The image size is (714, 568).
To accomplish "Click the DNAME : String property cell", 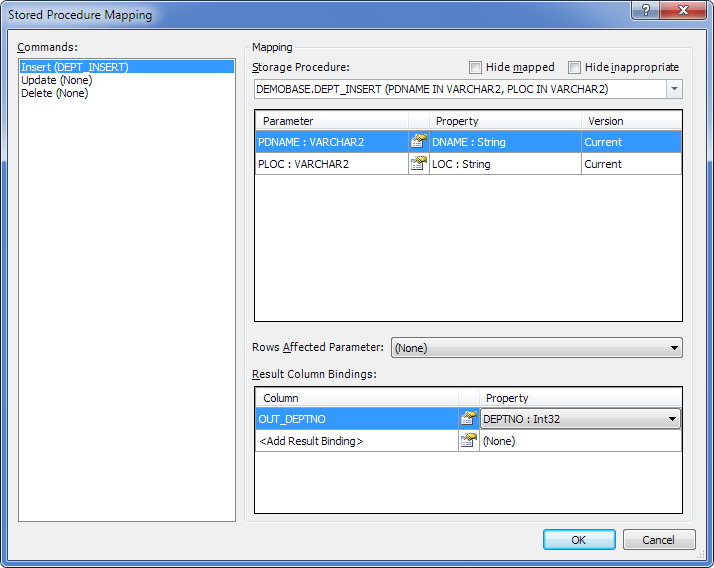I will coord(505,142).
